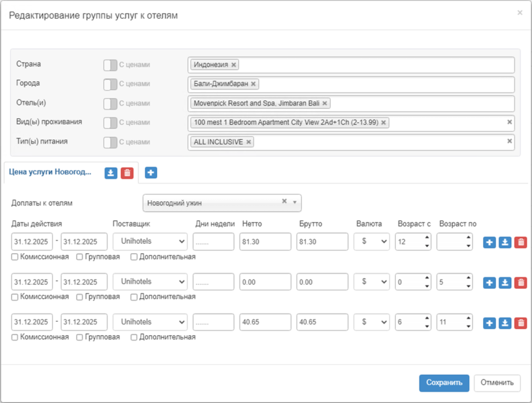The image size is (532, 403).
Task: Enable Групповая checkbox in the second row
Action: (x=80, y=297)
